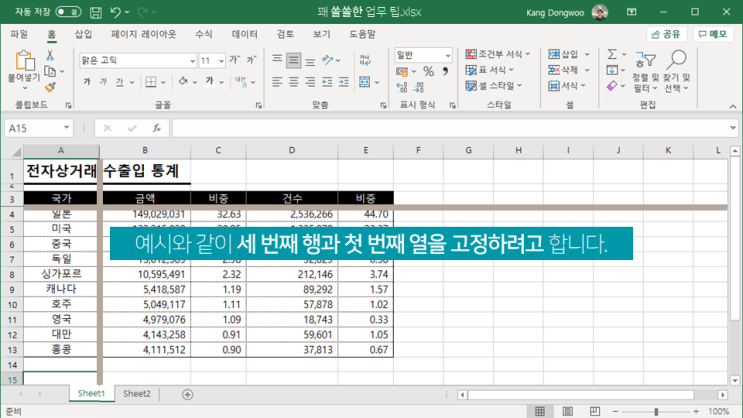This screenshot has width=743, height=418.
Task: Click the 공유 share button
Action: [x=666, y=34]
